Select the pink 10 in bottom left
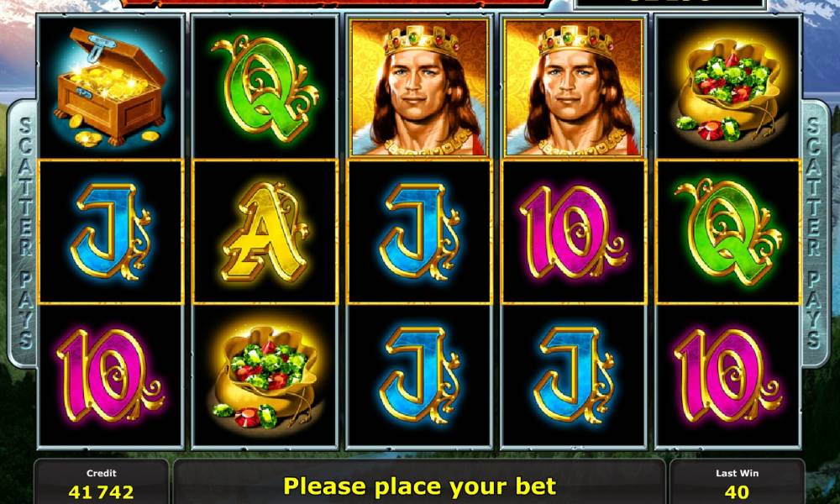Viewport: 840px width, 504px height. click(110, 376)
